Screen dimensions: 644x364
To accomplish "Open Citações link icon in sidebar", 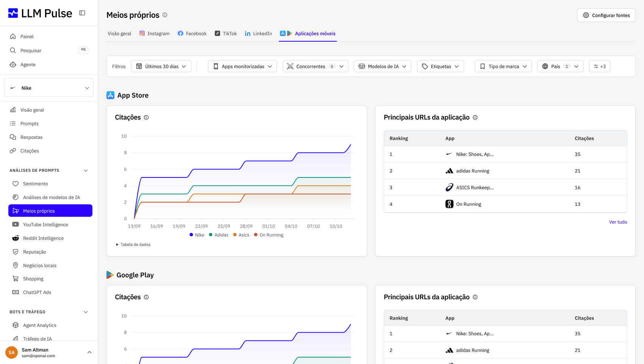I will 13,151.
